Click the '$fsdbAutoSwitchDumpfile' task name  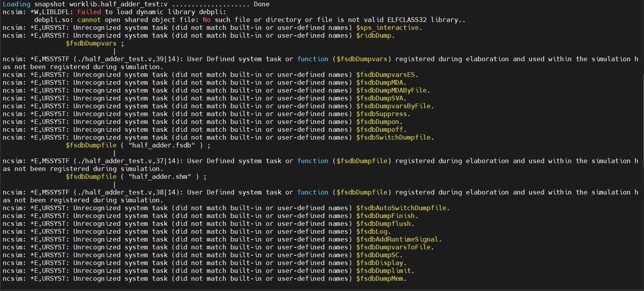pos(400,208)
